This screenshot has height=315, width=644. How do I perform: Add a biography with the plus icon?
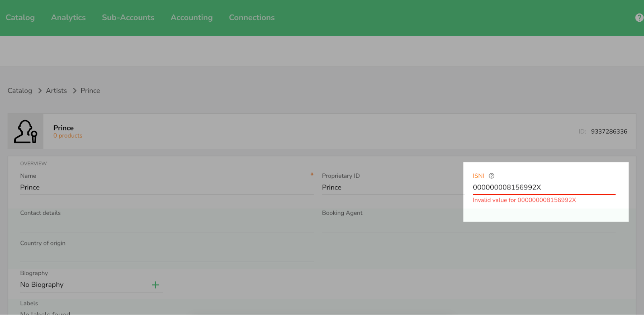(x=155, y=285)
